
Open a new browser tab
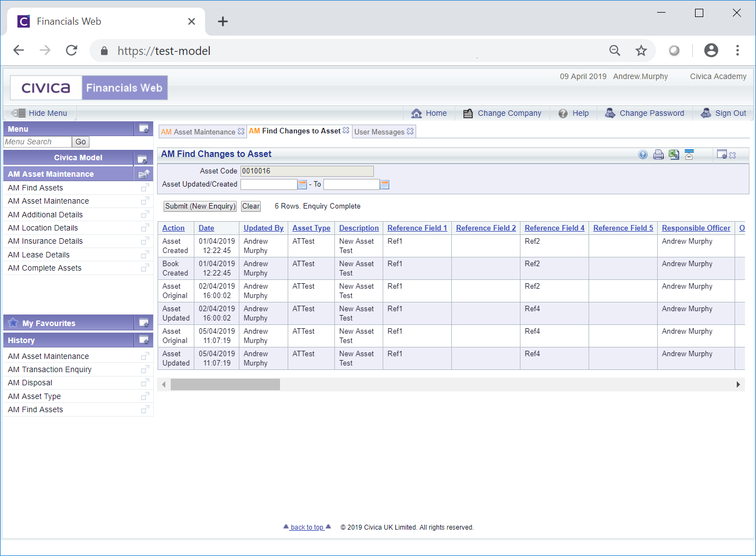pyautogui.click(x=222, y=21)
